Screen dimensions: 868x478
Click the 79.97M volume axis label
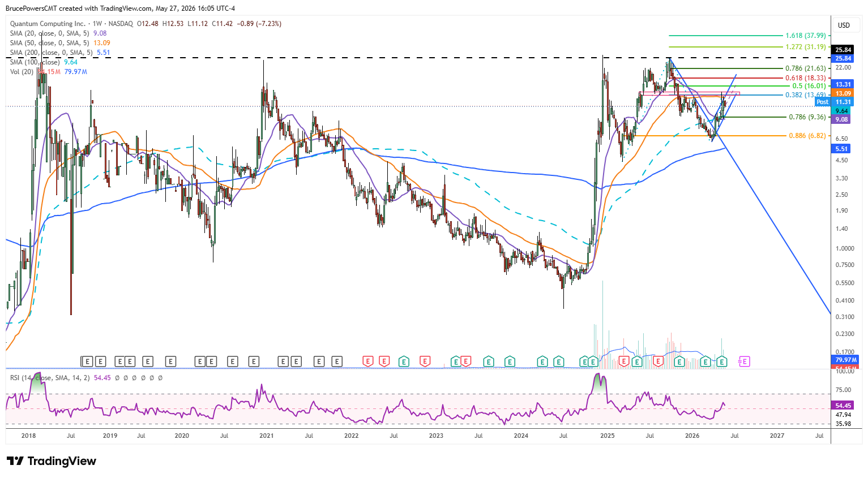tap(846, 360)
